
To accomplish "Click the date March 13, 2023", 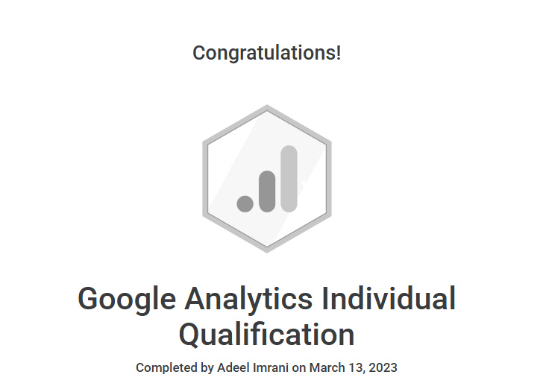I will coord(354,367).
